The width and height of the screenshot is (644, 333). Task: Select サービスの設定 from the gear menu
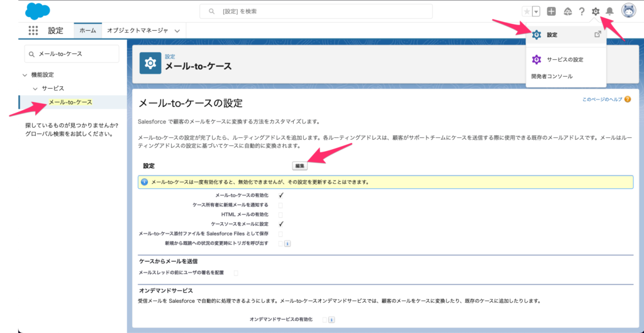(x=565, y=59)
